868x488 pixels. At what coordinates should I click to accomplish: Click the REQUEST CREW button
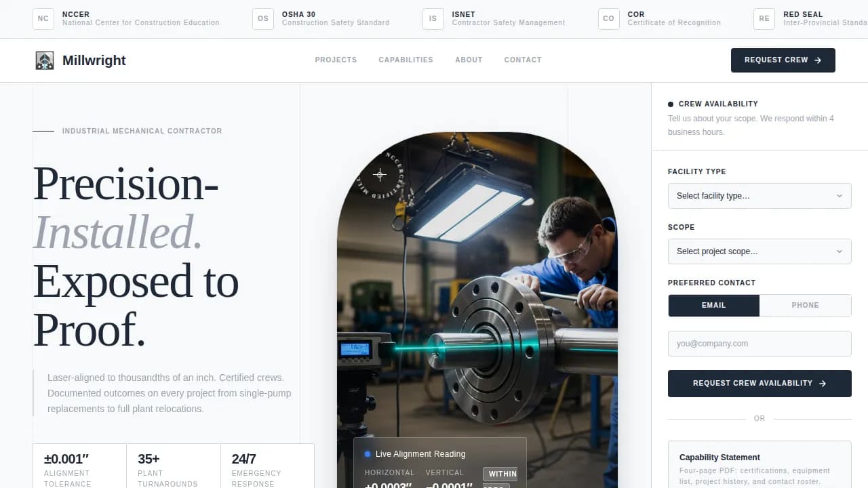783,60
